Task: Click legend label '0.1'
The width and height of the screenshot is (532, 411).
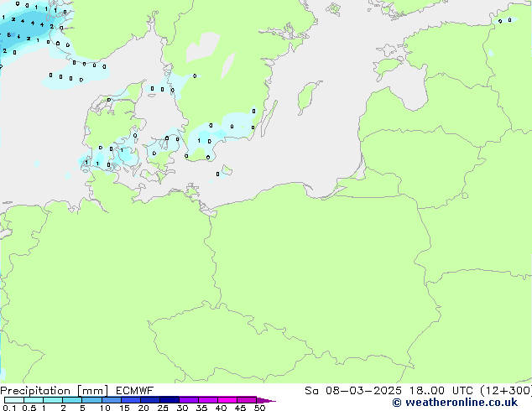Action: click(x=9, y=408)
